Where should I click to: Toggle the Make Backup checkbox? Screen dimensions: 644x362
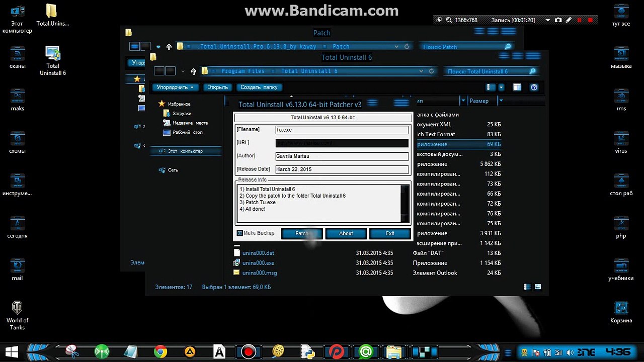[x=240, y=233]
